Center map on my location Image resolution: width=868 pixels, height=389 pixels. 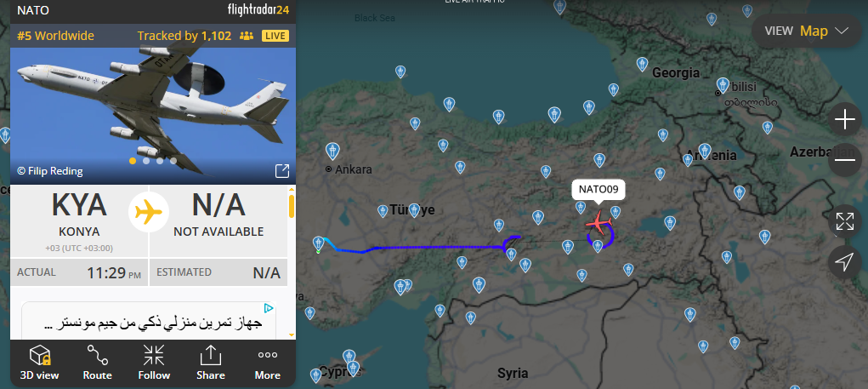coord(845,262)
